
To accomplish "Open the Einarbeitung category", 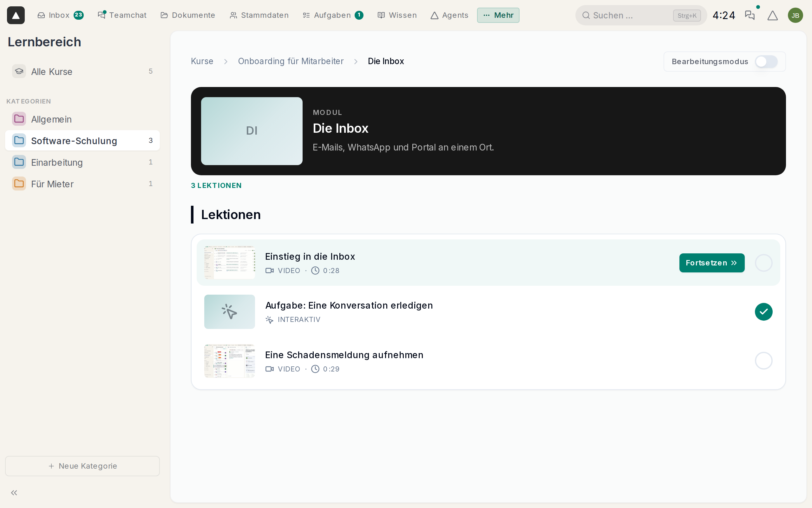I will click(82, 162).
